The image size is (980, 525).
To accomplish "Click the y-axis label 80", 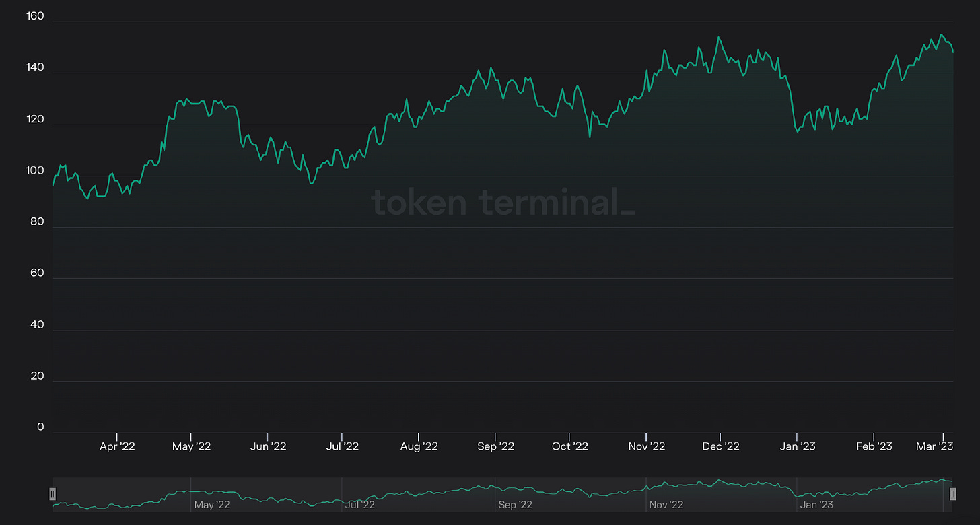I will (38, 221).
